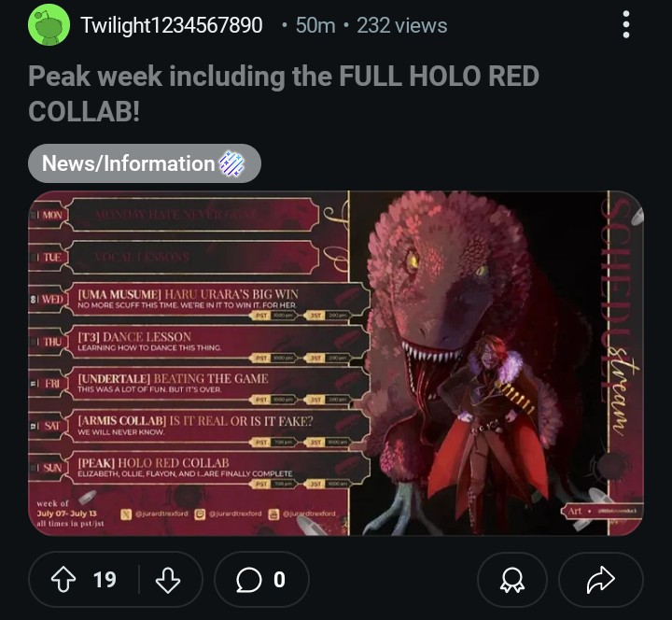
Task: Open the Twilight1234567890 username profile
Action: click(172, 25)
